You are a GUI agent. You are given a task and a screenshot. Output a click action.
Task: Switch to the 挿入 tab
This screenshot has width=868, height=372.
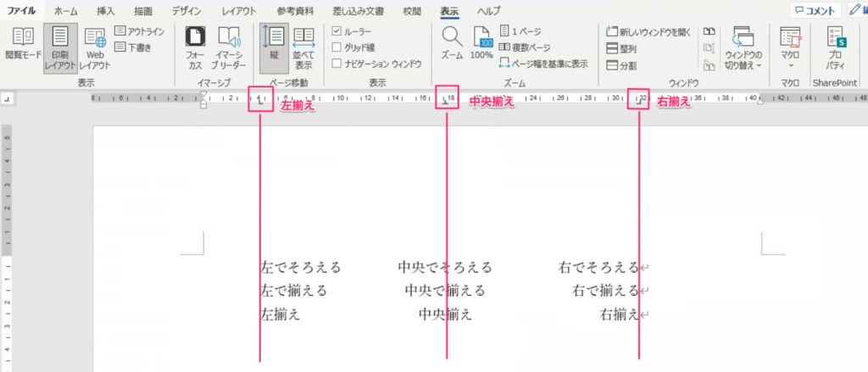pyautogui.click(x=105, y=11)
